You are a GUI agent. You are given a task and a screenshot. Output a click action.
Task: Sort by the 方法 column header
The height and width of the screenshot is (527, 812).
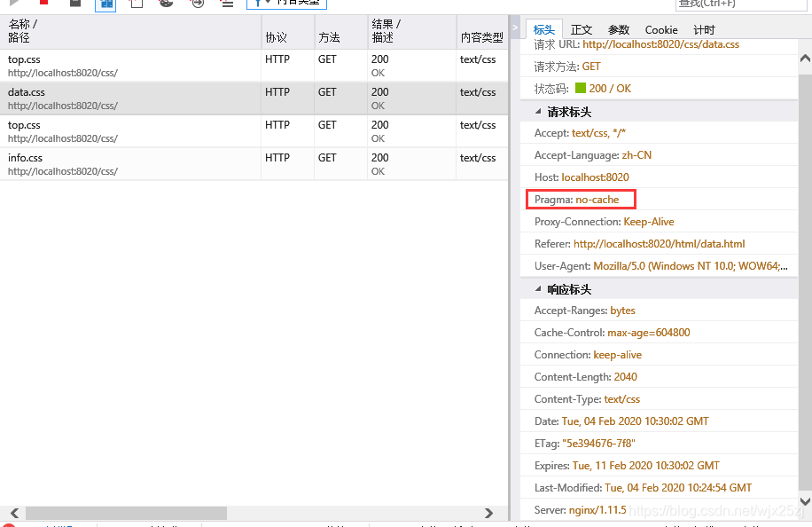point(340,32)
